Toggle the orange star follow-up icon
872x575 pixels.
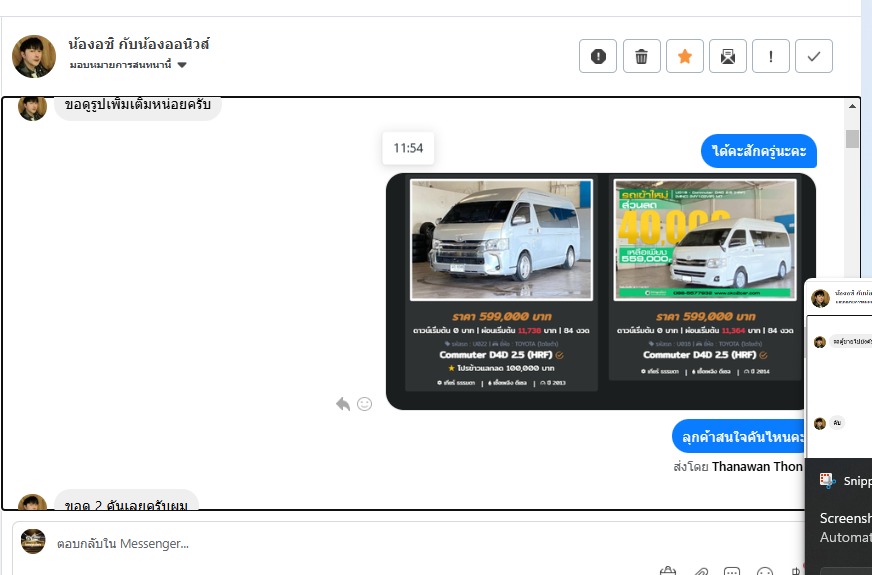click(685, 56)
